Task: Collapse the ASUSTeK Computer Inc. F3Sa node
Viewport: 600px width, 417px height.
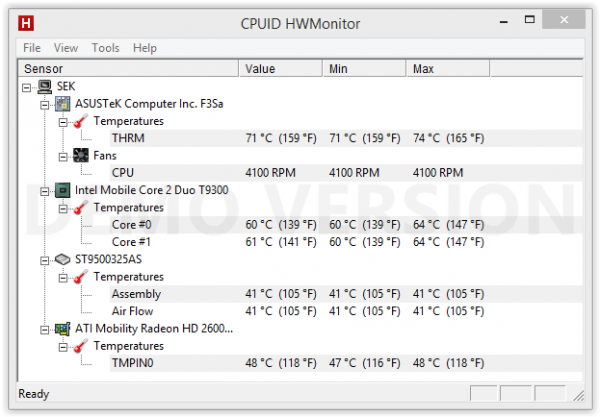Action: point(45,104)
